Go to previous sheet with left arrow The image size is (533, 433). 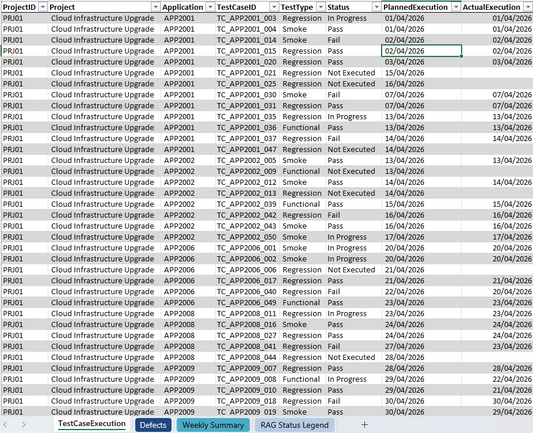5,425
